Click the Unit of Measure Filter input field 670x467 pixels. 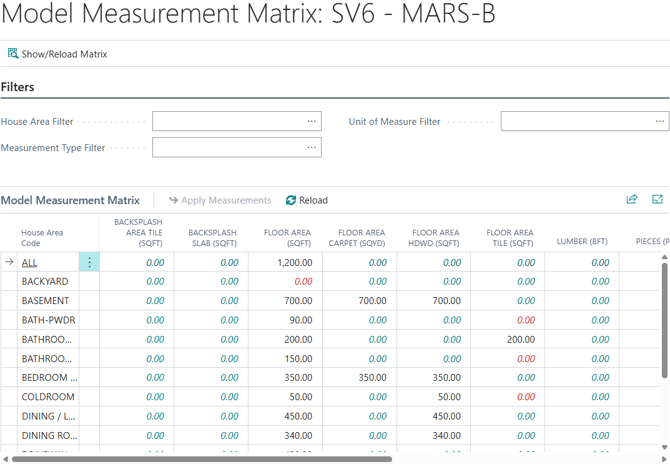tap(585, 121)
